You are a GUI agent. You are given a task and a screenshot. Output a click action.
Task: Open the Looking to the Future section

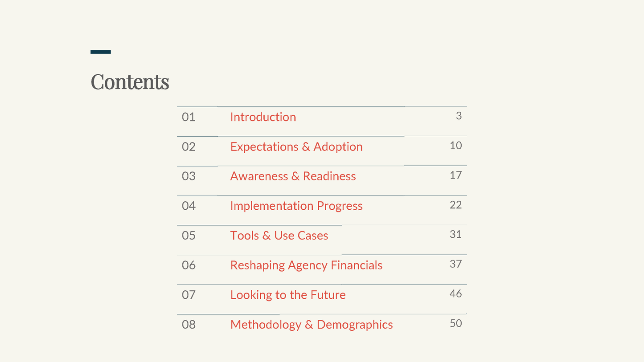288,295
